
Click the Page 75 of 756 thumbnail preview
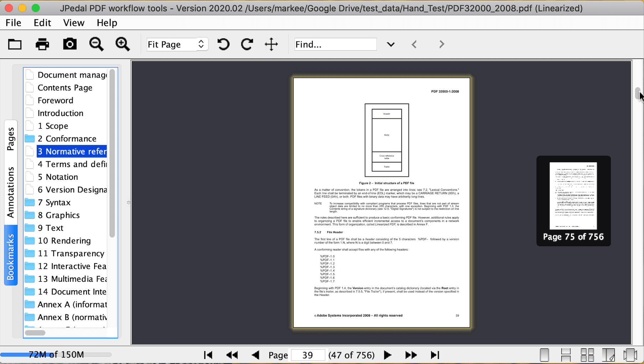[x=573, y=201]
